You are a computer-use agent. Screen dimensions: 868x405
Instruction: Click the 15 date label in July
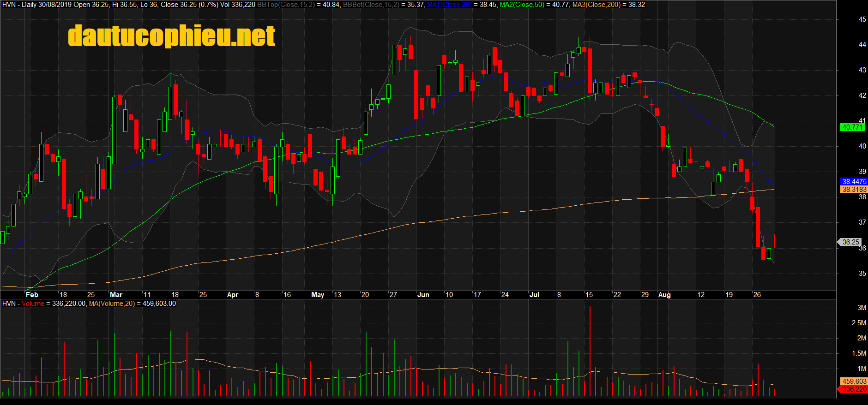point(589,295)
